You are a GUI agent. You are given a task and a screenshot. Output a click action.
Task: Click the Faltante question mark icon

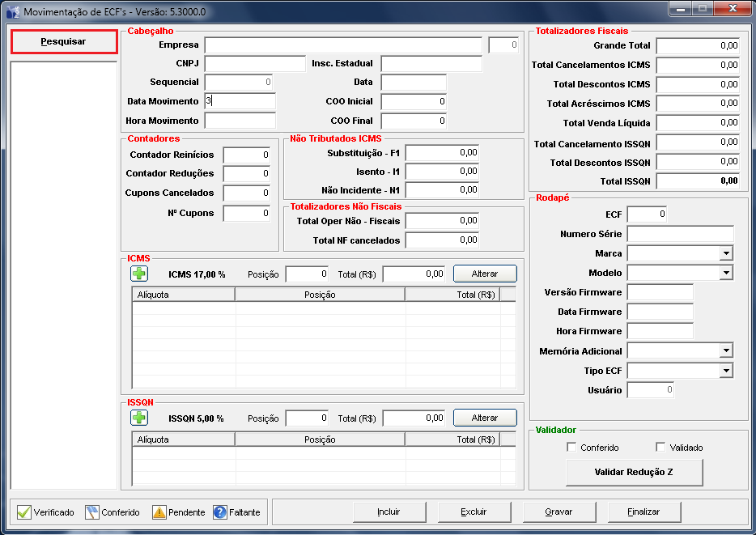tap(219, 512)
